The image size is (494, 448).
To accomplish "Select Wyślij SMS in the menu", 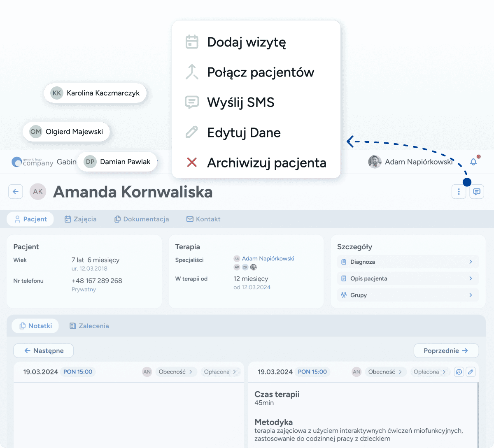I will click(240, 102).
